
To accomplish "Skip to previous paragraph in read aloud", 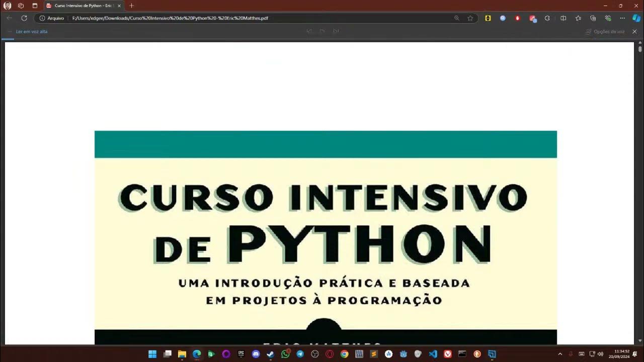I will 309,31.
